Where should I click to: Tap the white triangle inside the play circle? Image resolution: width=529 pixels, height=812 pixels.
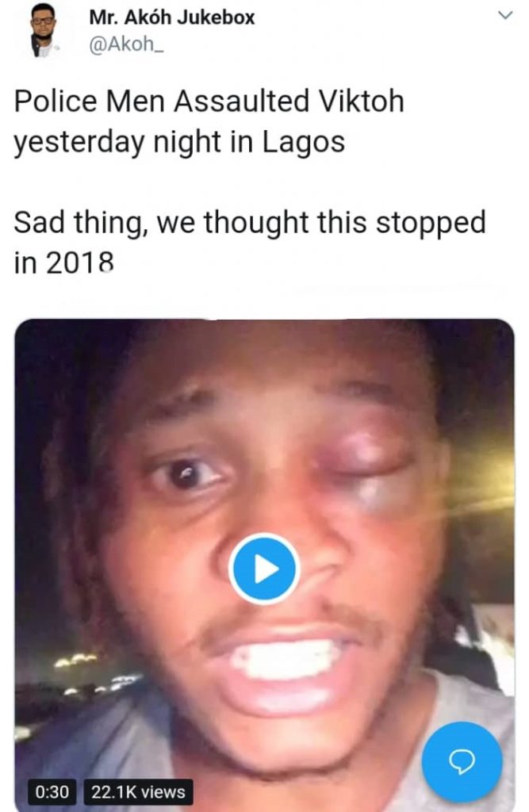click(266, 569)
